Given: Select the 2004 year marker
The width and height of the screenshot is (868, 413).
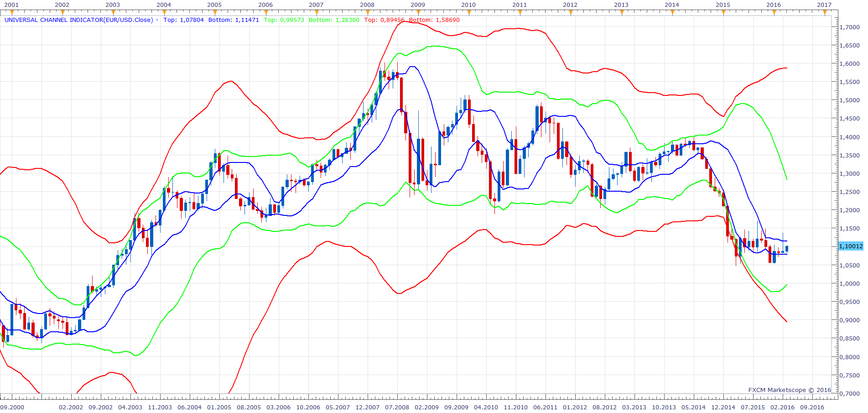Looking at the screenshot, I should [x=164, y=12].
